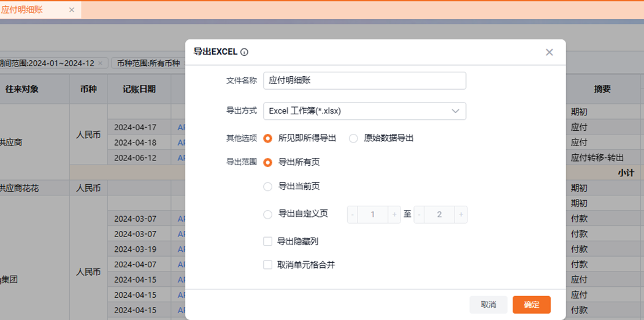Screen dimensions: 644x320
Task: Click the start page number field
Action: coord(373,215)
